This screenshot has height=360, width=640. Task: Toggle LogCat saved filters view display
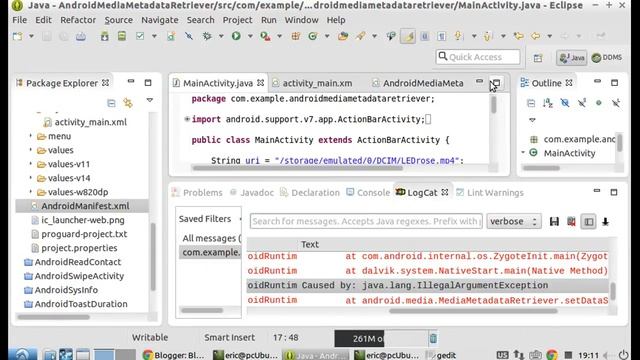tap(589, 222)
